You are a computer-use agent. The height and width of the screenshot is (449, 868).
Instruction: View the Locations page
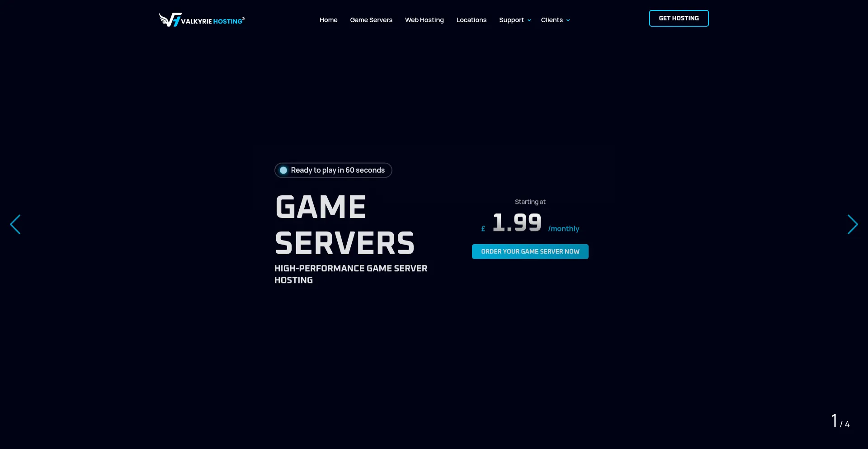(471, 20)
